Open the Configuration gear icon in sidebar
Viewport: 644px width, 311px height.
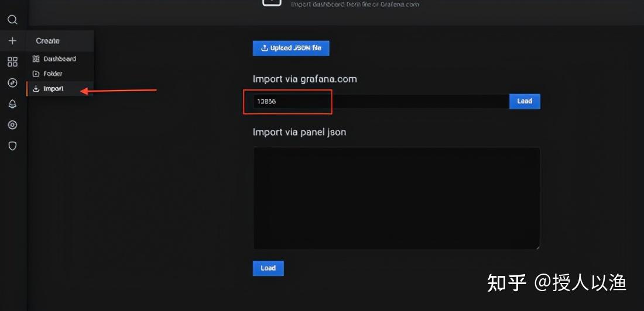pos(13,125)
